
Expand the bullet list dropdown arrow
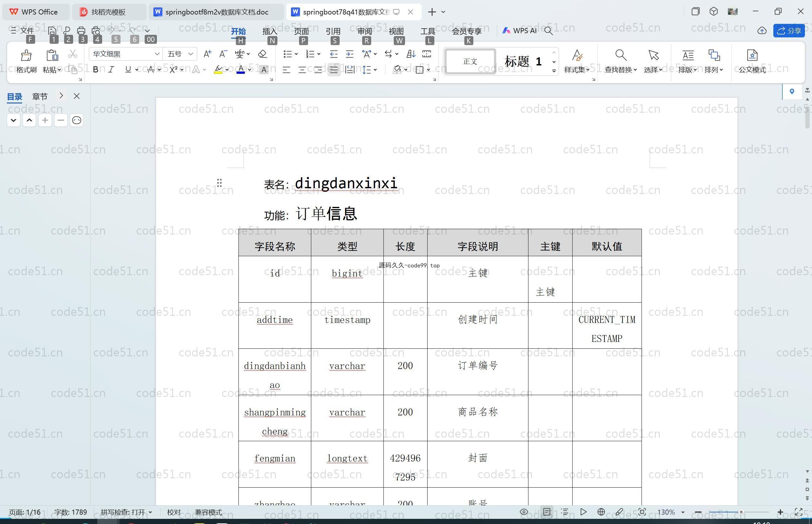pyautogui.click(x=296, y=54)
